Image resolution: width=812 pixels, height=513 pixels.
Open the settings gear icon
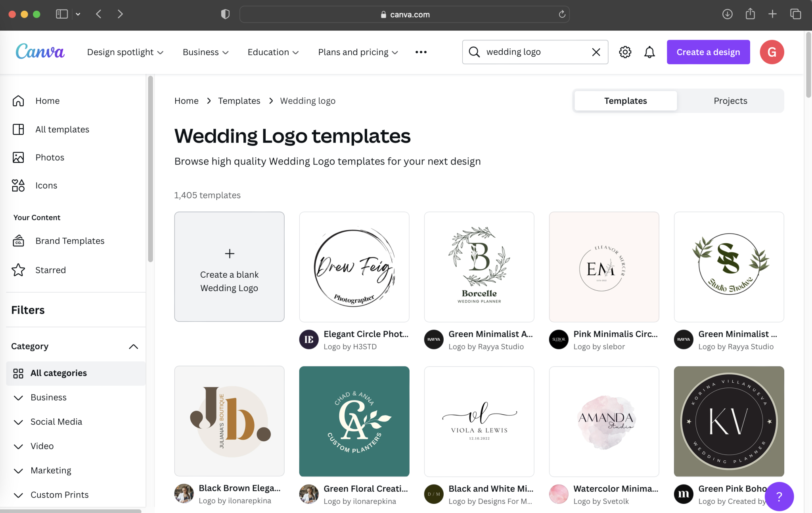coord(625,52)
